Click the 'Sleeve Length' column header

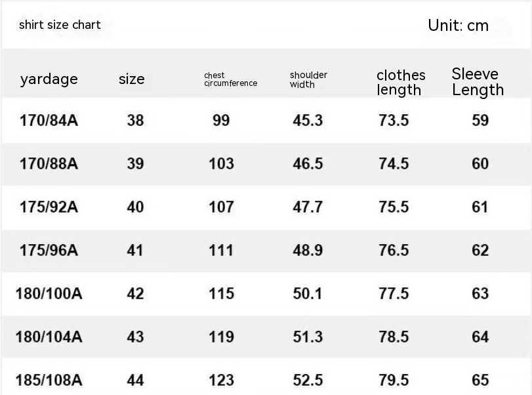point(478,82)
